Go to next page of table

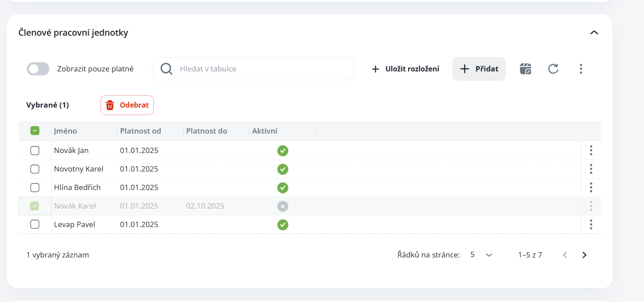585,255
